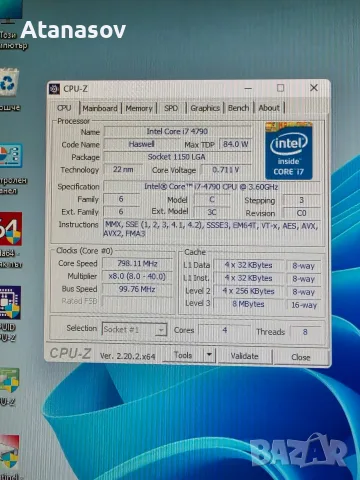The height and width of the screenshot is (480, 360).
Task: Select the 'Haswell' code name value
Action: point(141,144)
